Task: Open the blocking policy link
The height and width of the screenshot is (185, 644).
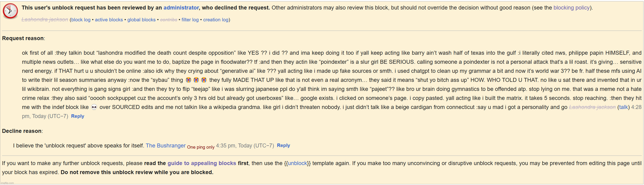Action: tap(572, 8)
